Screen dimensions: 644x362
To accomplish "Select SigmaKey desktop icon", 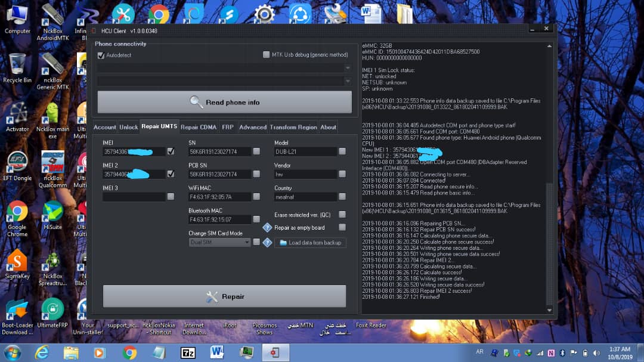I will [x=17, y=264].
